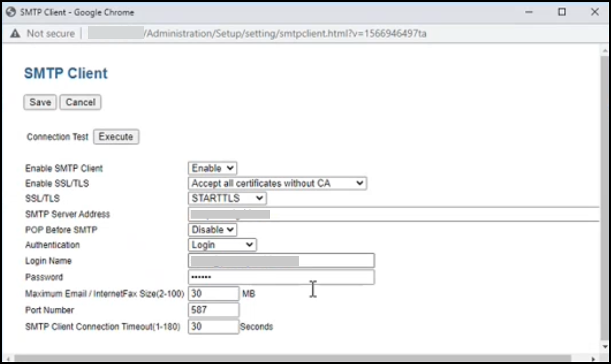Execute the connection test
This screenshot has height=364, width=611.
point(116,136)
